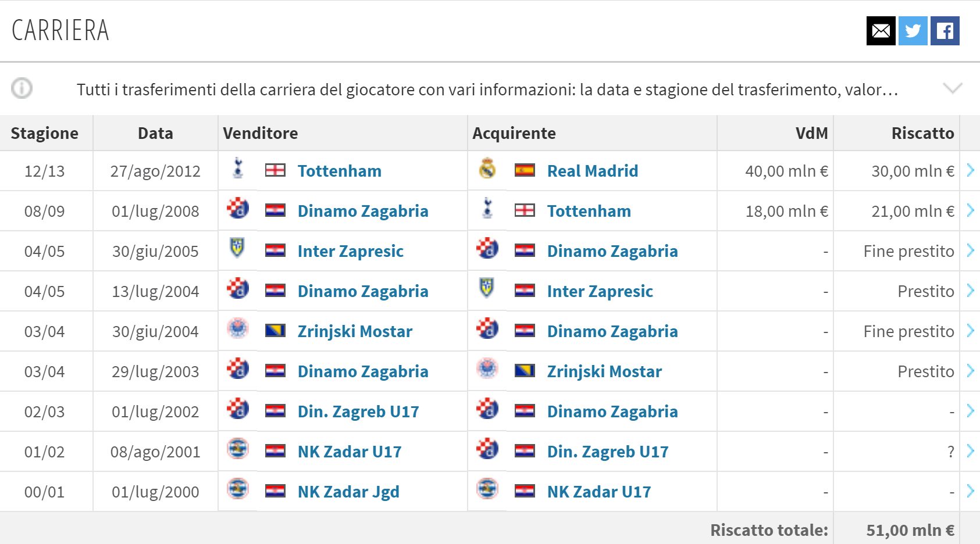Expand the transfer info description chevron
This screenshot has width=980, height=544.
tap(952, 88)
